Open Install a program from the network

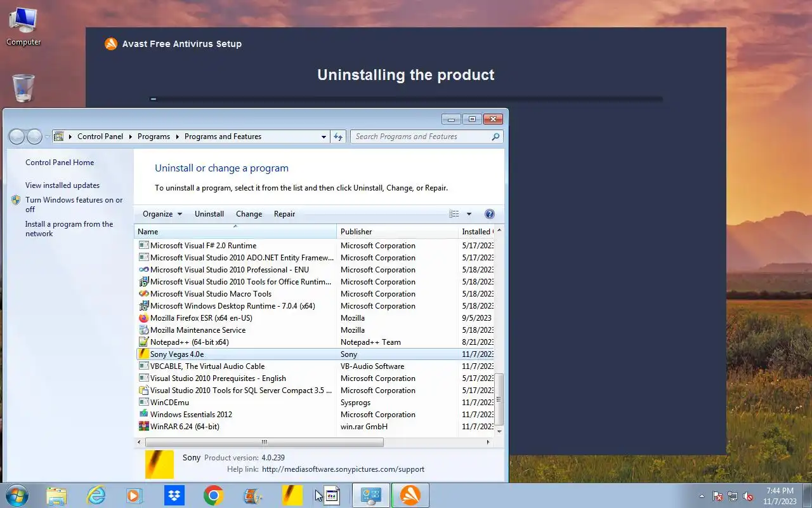[69, 229]
